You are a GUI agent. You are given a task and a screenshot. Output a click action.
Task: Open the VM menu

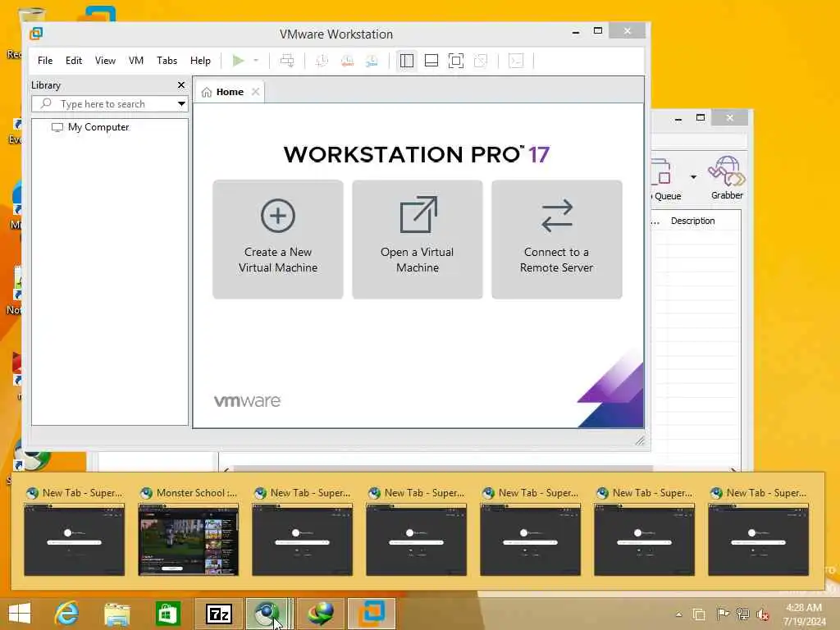(x=136, y=61)
